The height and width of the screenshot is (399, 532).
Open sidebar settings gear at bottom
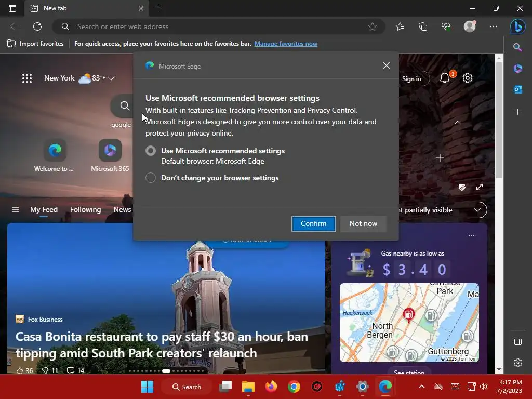pos(518,362)
